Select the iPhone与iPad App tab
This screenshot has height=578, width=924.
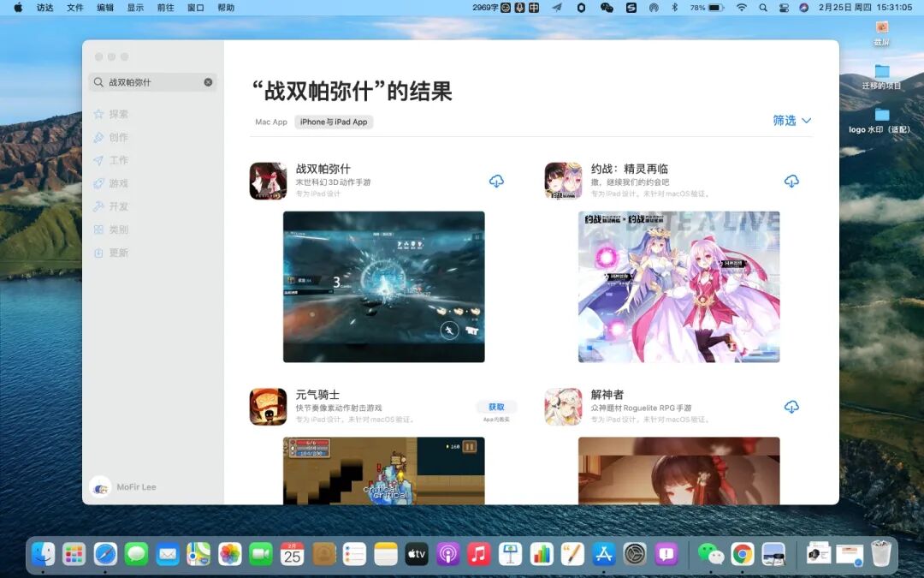pyautogui.click(x=334, y=122)
